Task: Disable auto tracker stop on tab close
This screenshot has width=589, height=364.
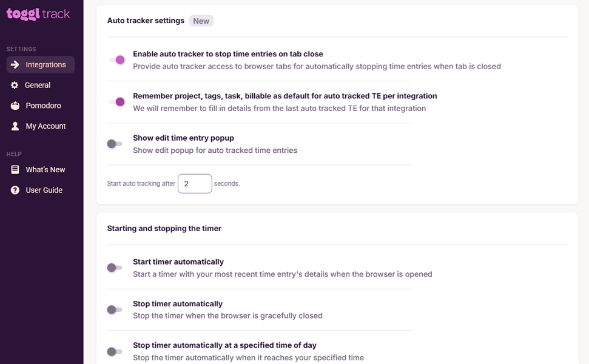Action: [x=116, y=59]
